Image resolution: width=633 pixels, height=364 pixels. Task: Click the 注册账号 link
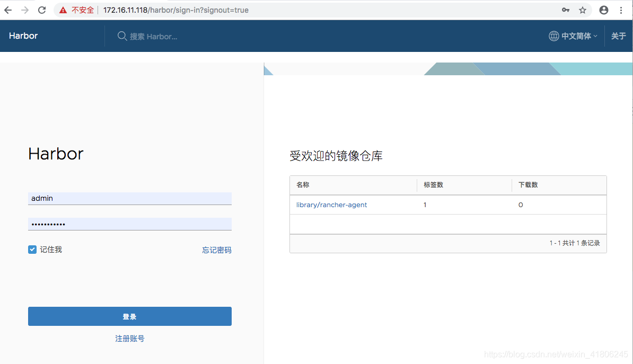[129, 338]
